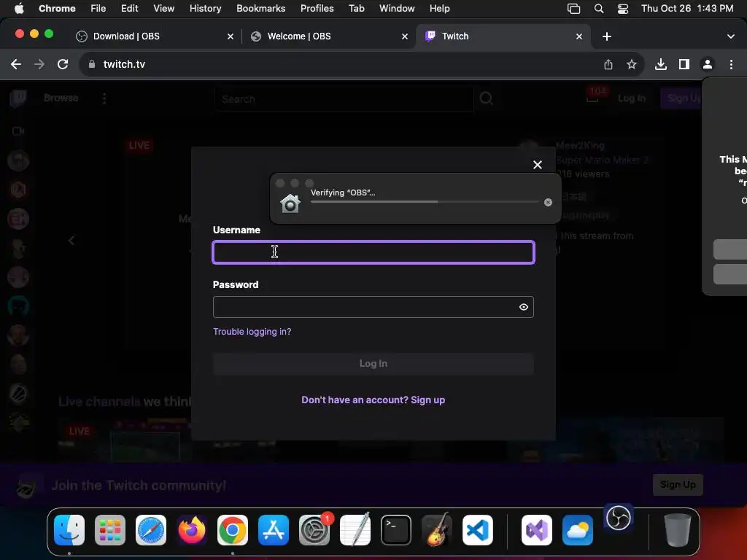Launch Visual Studio Code from Dock
This screenshot has height=560, width=747.
pyautogui.click(x=478, y=530)
